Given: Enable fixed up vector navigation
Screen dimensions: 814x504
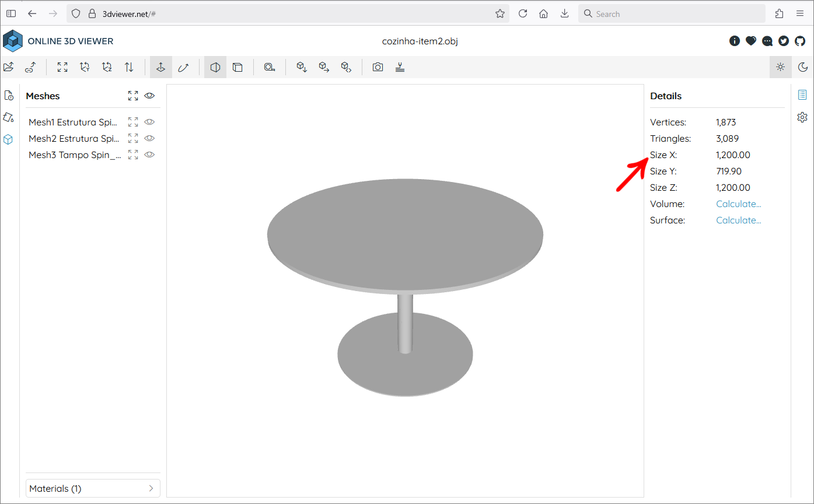Looking at the screenshot, I should click(161, 67).
